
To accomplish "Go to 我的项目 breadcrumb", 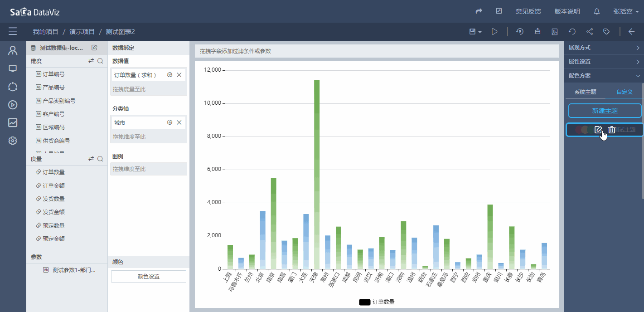I will pos(46,32).
